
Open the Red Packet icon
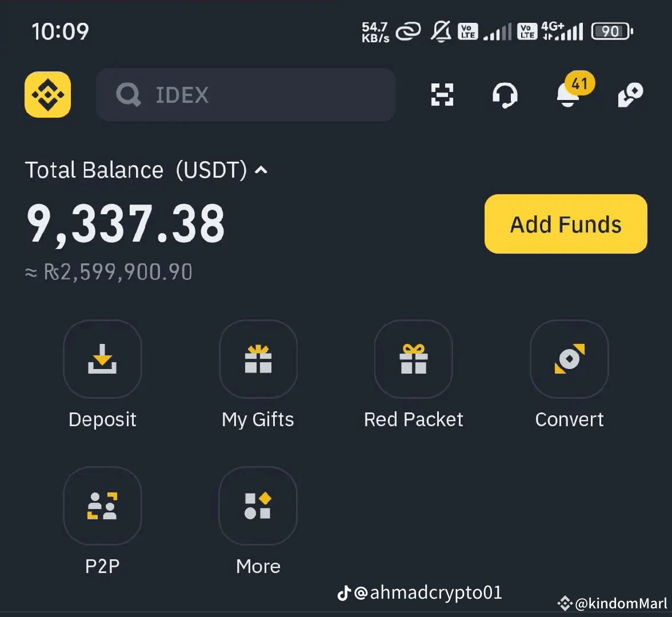(x=414, y=359)
